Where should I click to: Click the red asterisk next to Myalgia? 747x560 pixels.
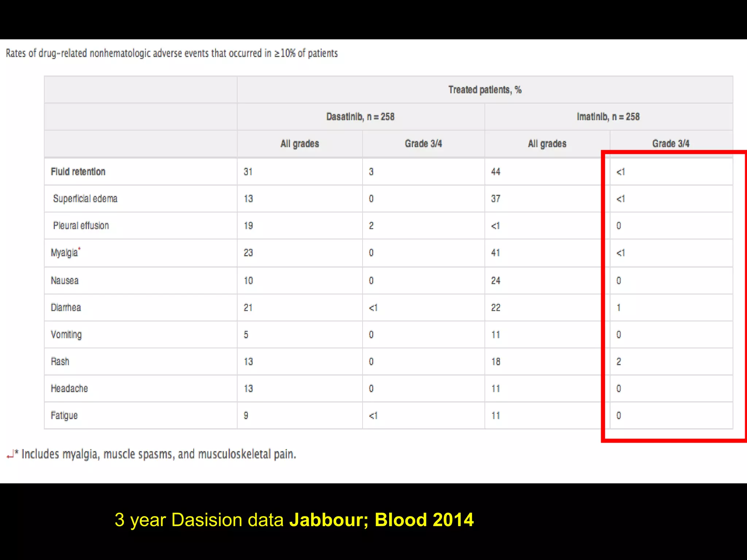tap(79, 249)
